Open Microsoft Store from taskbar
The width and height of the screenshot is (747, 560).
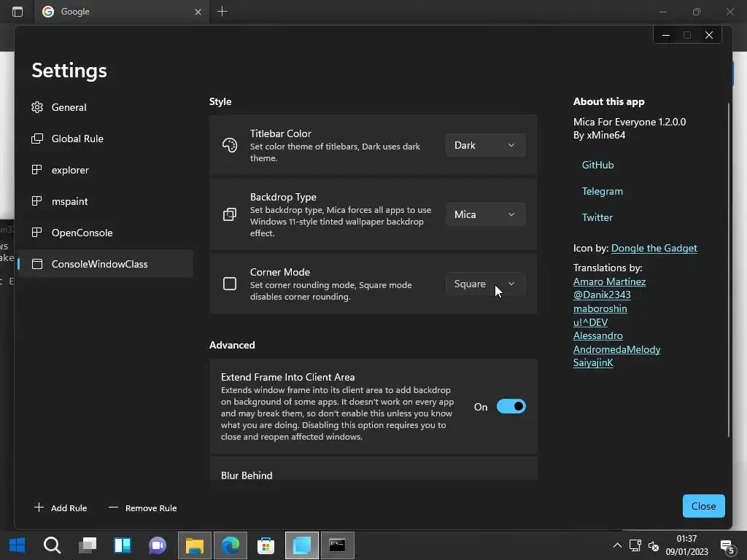[x=266, y=545]
